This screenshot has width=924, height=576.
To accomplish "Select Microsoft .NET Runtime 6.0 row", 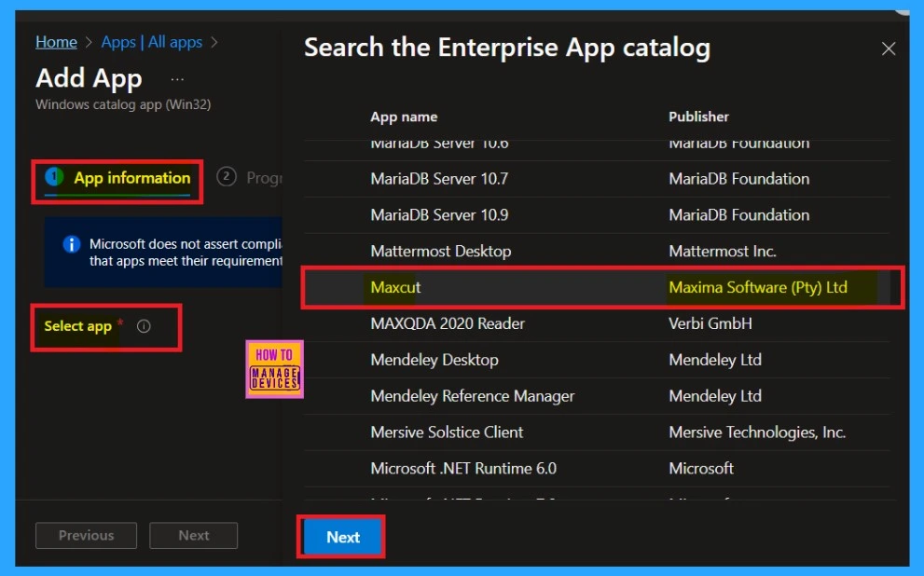I will coord(597,469).
